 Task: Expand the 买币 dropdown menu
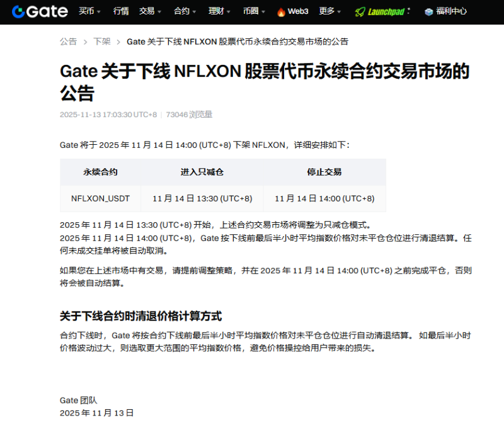[x=90, y=11]
